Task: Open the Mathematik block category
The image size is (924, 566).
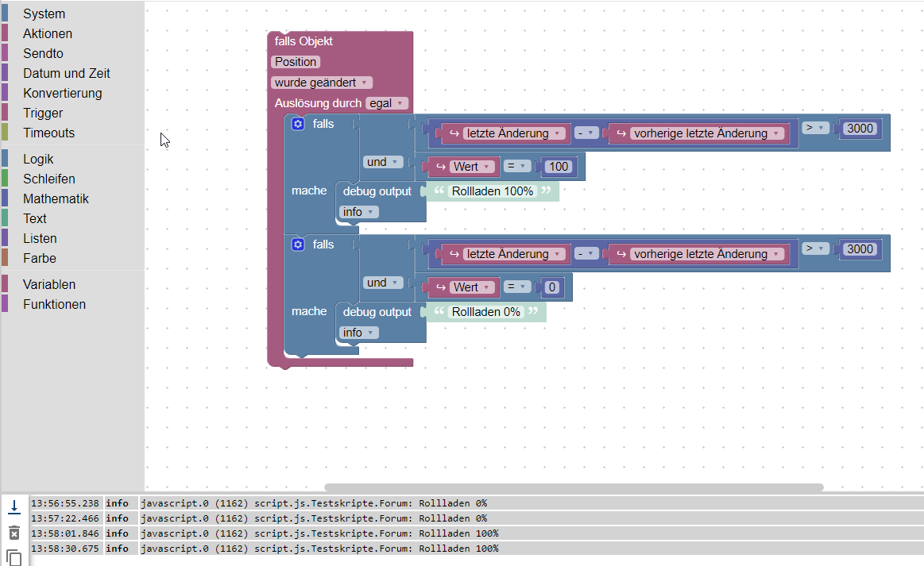Action: pos(56,199)
